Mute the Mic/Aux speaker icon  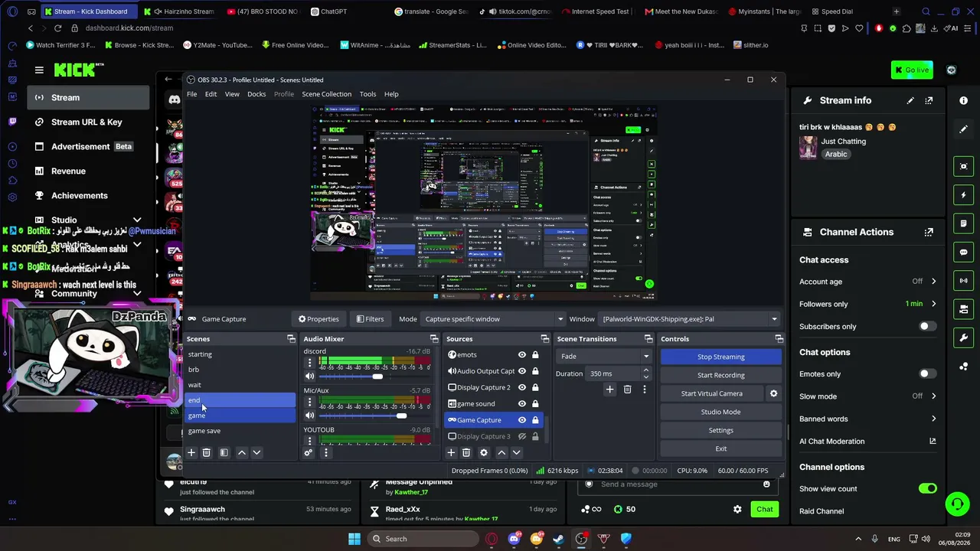point(309,416)
